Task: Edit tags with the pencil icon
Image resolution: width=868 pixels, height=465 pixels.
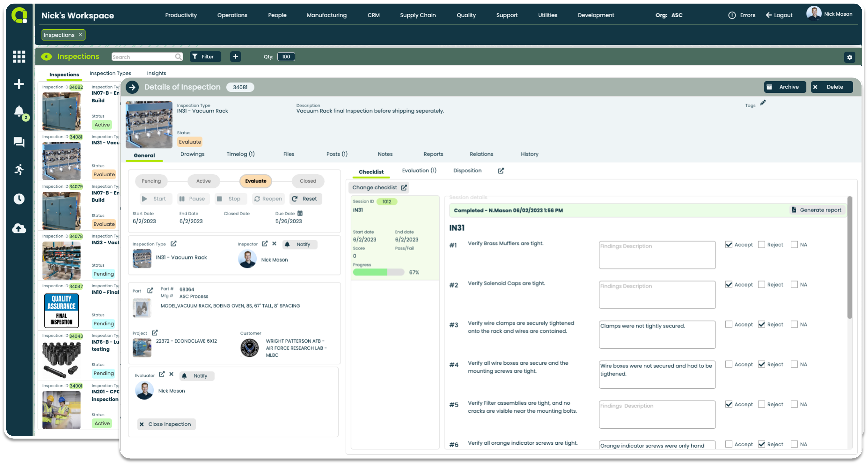Action: tap(763, 103)
